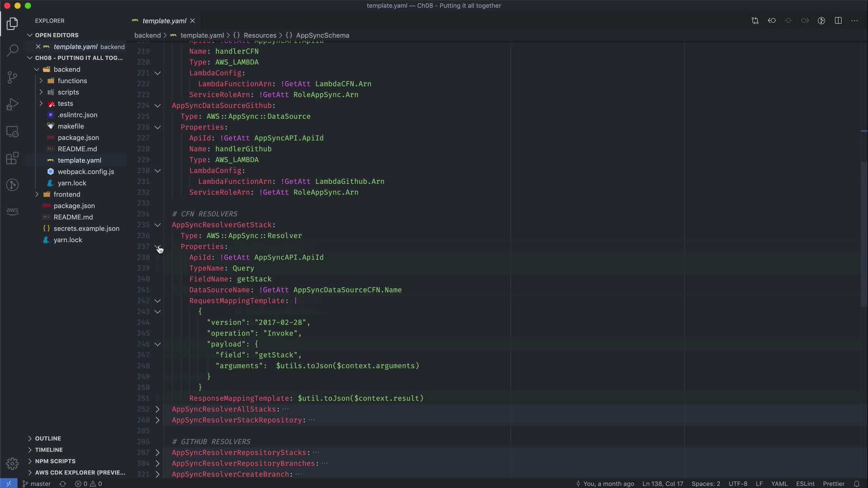Viewport: 868px width, 488px height.
Task: Open Source Control view
Action: coord(12,77)
